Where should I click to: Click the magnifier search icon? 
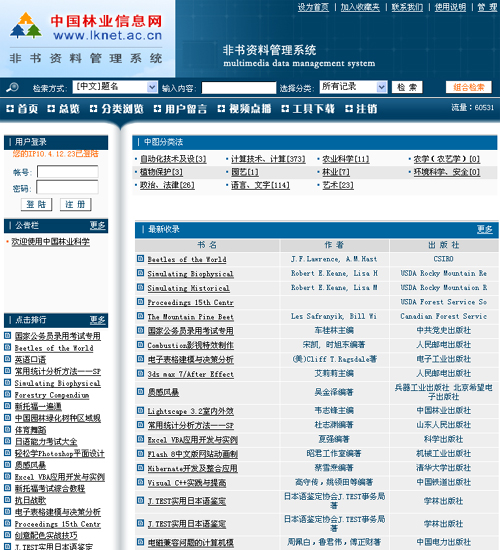[x=13, y=87]
